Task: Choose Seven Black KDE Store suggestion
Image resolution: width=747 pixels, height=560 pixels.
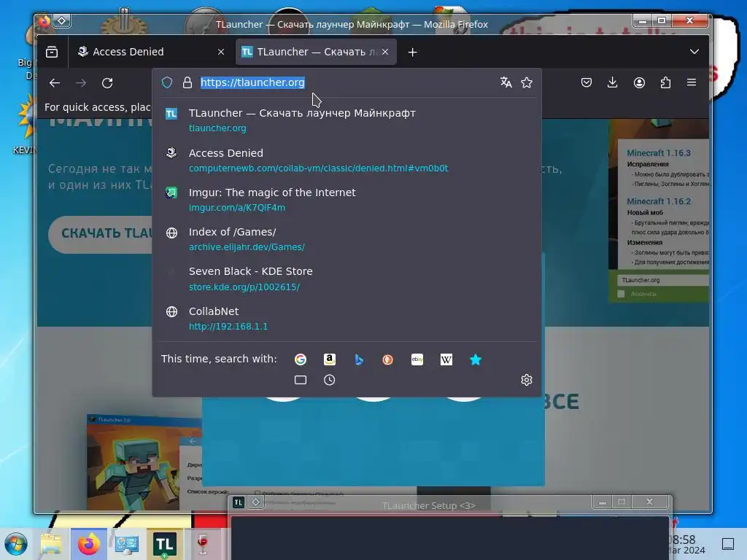Action: pyautogui.click(x=347, y=279)
